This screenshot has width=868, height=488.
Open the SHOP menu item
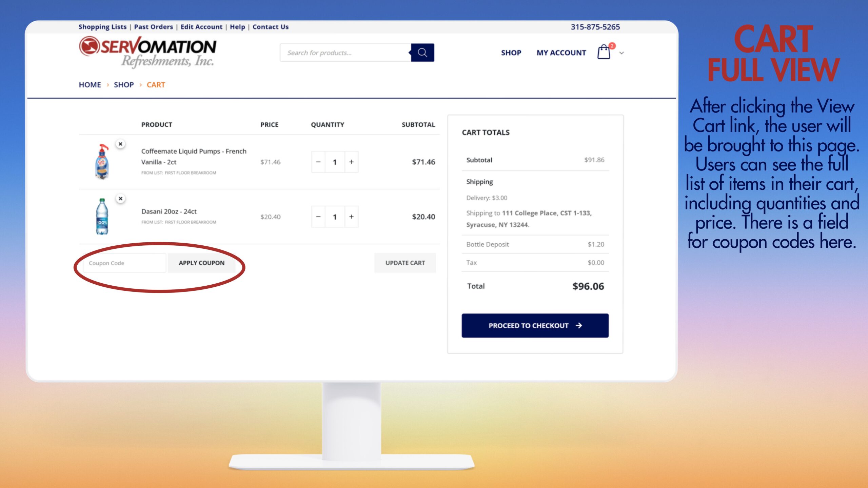[x=511, y=53]
